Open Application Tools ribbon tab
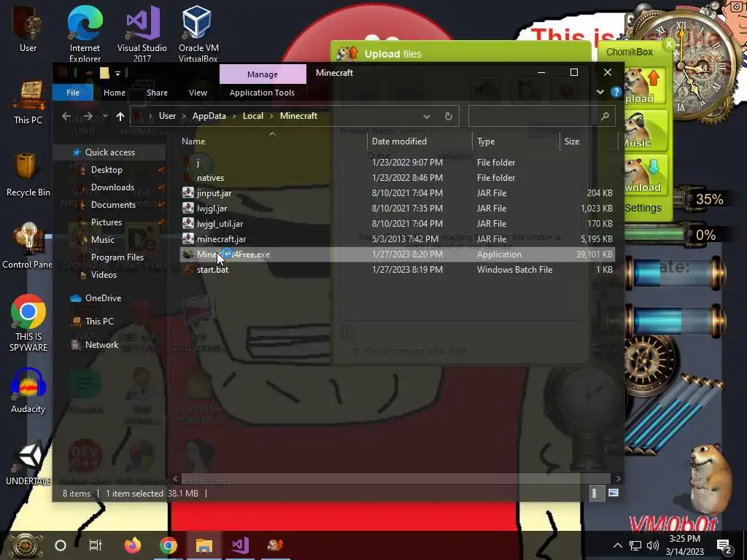 [x=262, y=93]
